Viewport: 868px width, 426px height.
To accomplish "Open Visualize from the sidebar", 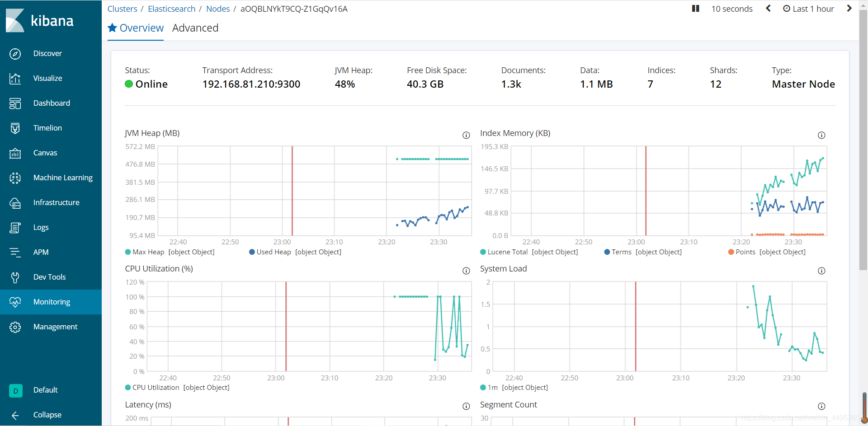I will [47, 79].
